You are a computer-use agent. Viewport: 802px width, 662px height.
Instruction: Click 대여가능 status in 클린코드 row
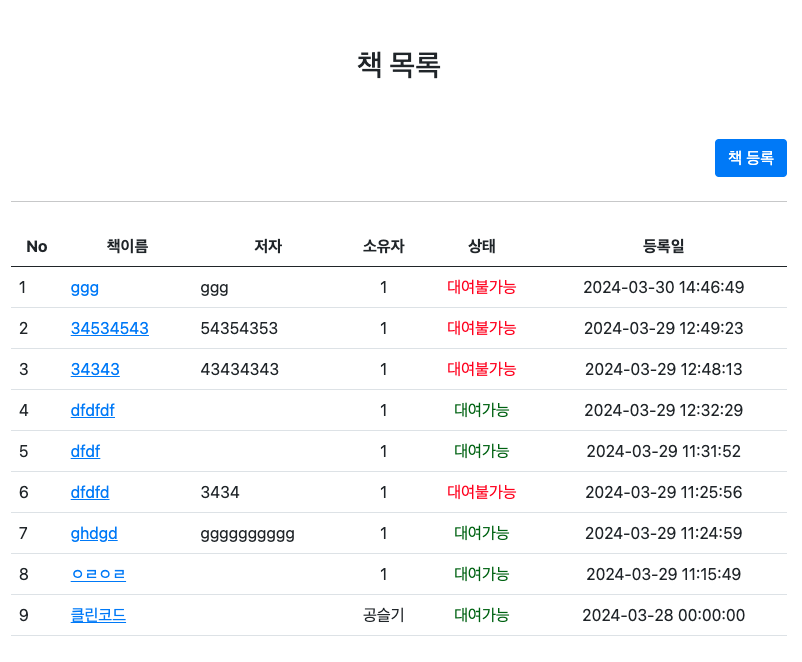(481, 614)
